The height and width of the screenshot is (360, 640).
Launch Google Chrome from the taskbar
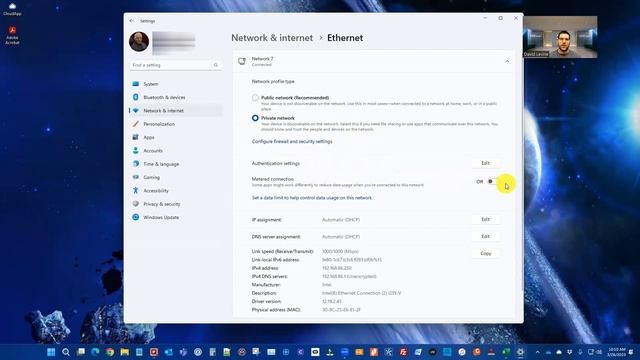coord(110,352)
